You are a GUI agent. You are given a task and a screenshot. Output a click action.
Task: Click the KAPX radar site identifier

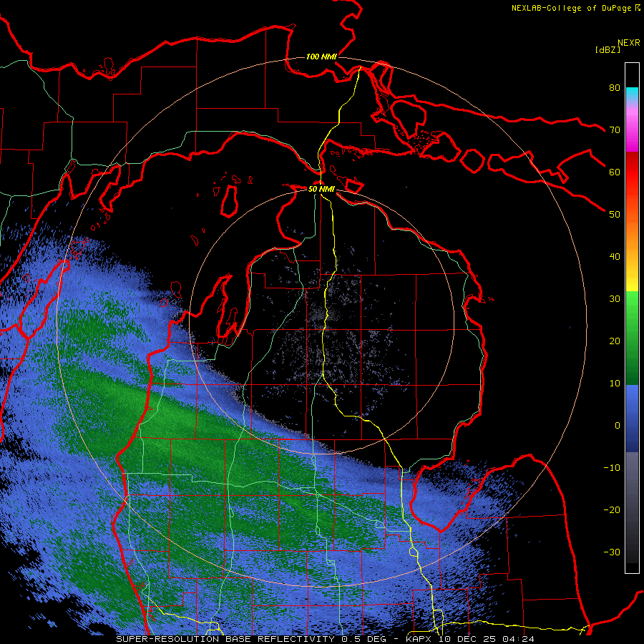click(x=420, y=639)
